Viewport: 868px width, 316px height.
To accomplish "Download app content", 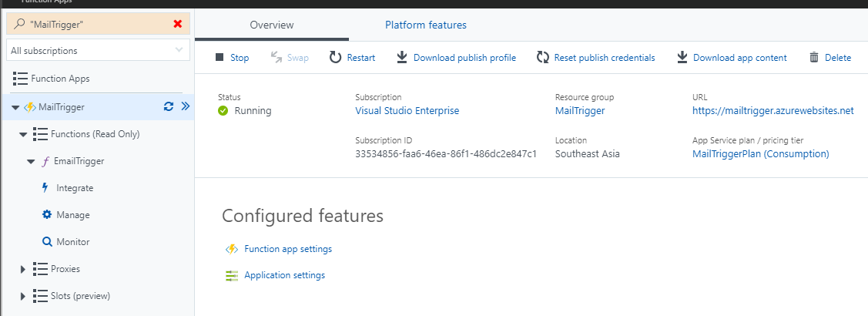I will (x=739, y=58).
